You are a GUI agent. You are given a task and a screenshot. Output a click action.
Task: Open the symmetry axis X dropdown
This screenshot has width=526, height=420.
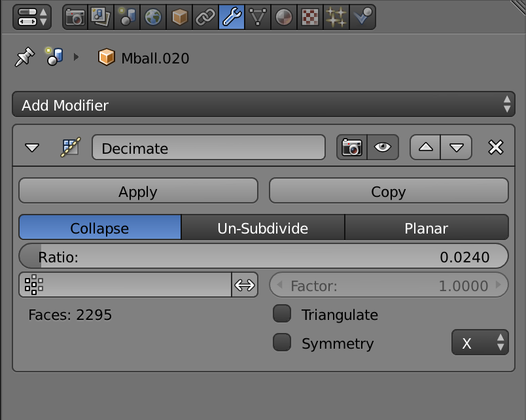[x=480, y=343]
